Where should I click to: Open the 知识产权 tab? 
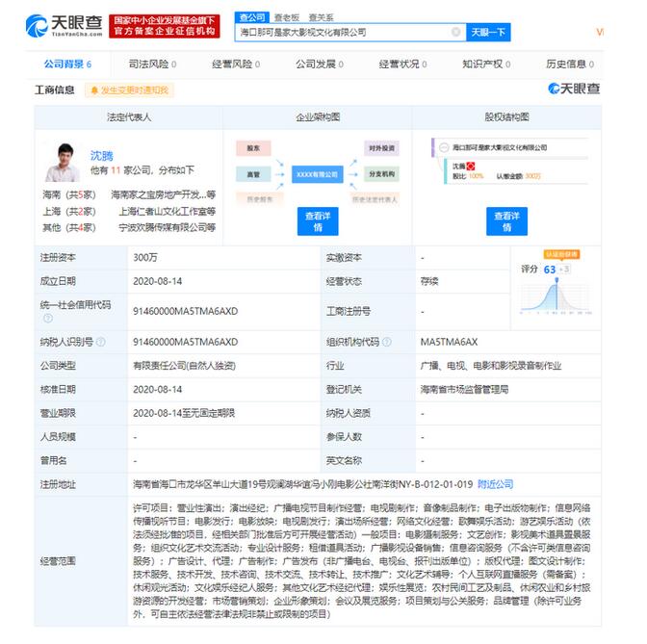tap(486, 64)
